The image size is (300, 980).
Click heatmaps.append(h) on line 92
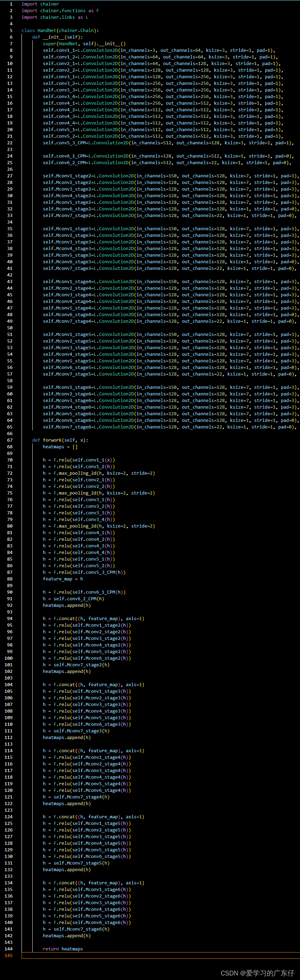67,605
